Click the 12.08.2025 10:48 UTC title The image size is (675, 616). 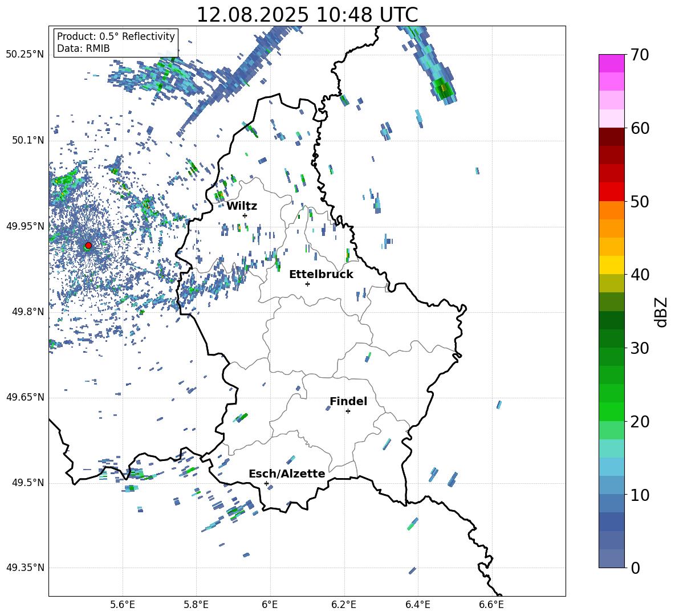pos(307,15)
